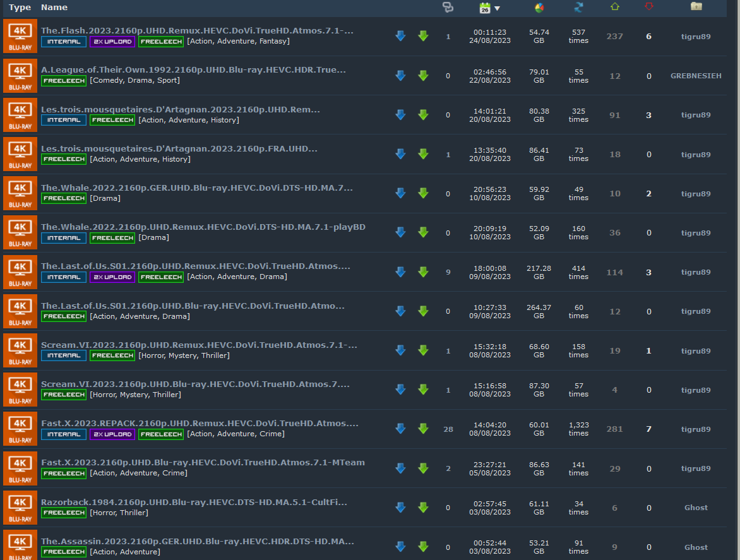The width and height of the screenshot is (740, 560).
Task: Open the The.Last.of.Us.S01 UHD.Remux torrent title
Action: 196,266
